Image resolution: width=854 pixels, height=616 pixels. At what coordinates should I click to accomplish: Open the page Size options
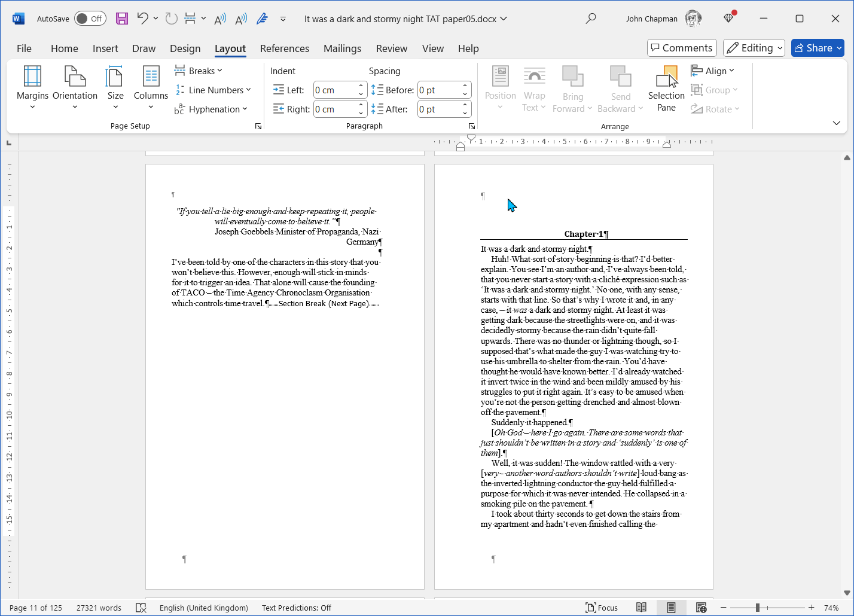(x=115, y=87)
